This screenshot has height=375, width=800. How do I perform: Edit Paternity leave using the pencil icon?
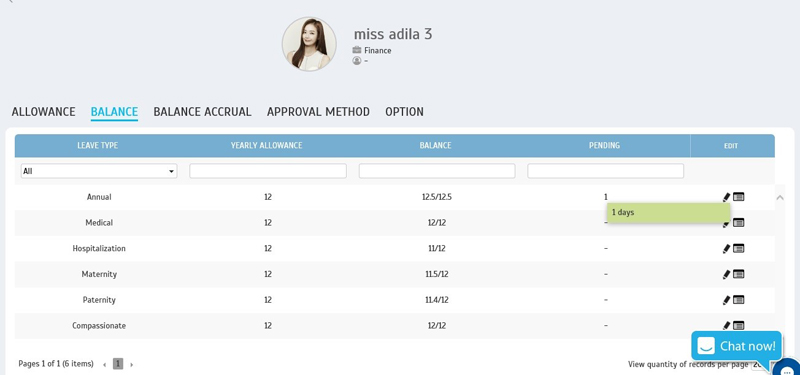tap(727, 300)
